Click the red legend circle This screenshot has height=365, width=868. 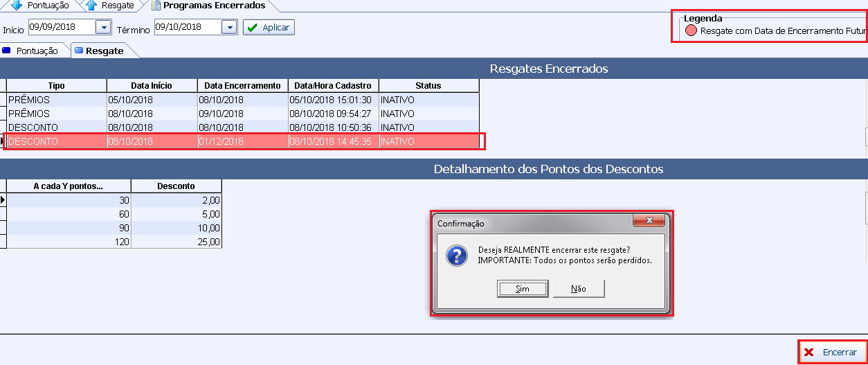[691, 30]
